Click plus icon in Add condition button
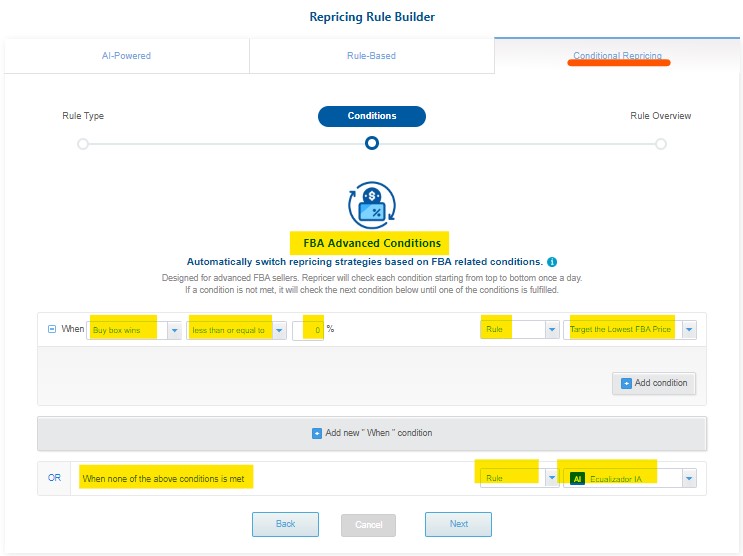 click(x=626, y=383)
